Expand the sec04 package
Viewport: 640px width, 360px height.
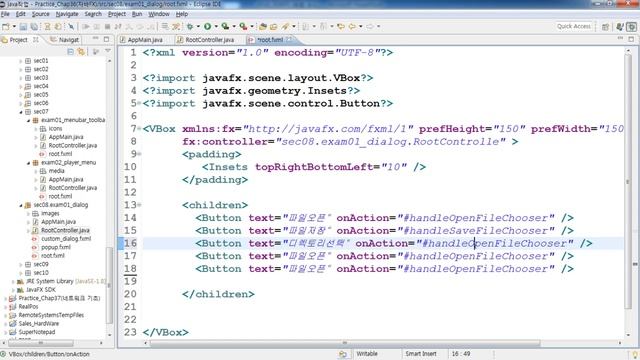pyautogui.click(x=21, y=86)
